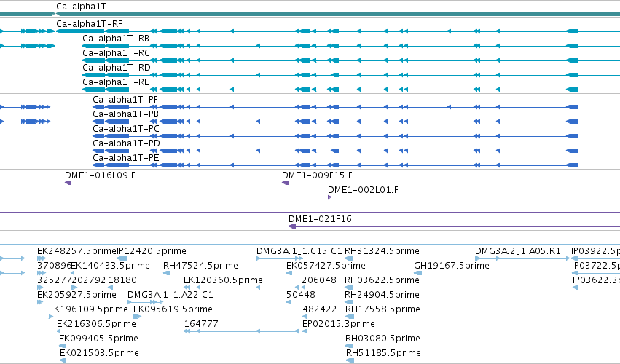Viewport: 620px width, 364px height.
Task: Click the Ca-alpha1T-RF transcript label
Action: point(89,24)
